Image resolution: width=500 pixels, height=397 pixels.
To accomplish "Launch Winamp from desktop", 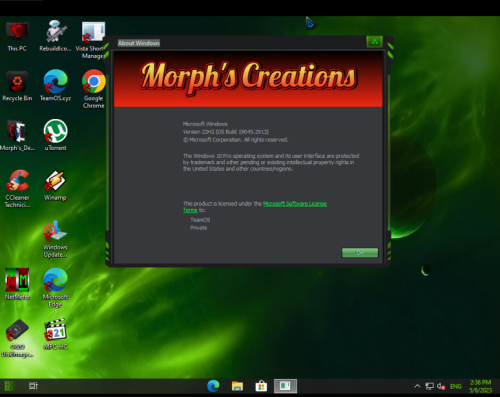I will pyautogui.click(x=55, y=185).
